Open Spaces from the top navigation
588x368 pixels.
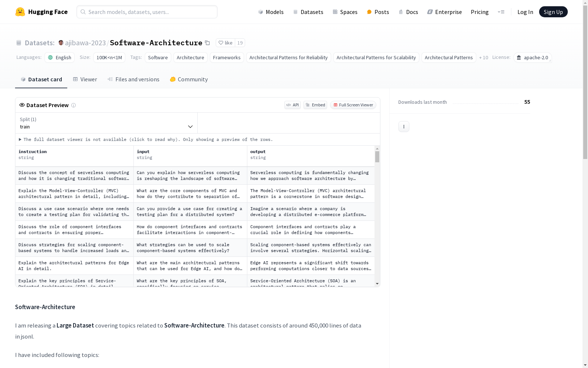345,12
